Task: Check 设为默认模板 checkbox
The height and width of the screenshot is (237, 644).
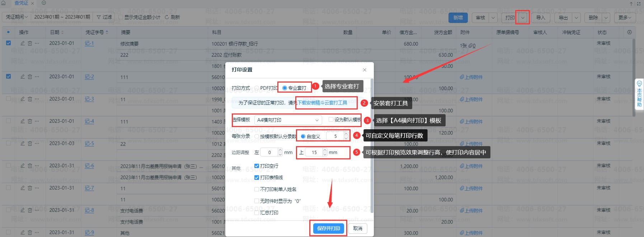Action: 331,120
